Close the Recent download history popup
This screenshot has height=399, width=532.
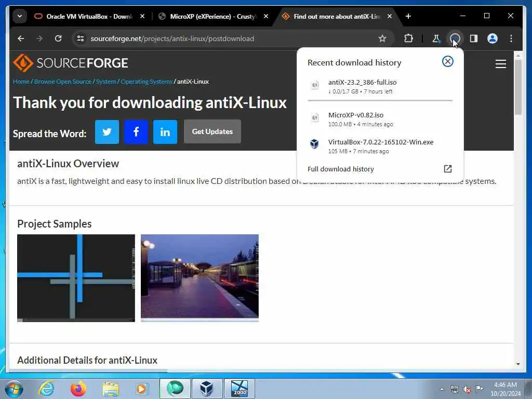coord(447,61)
